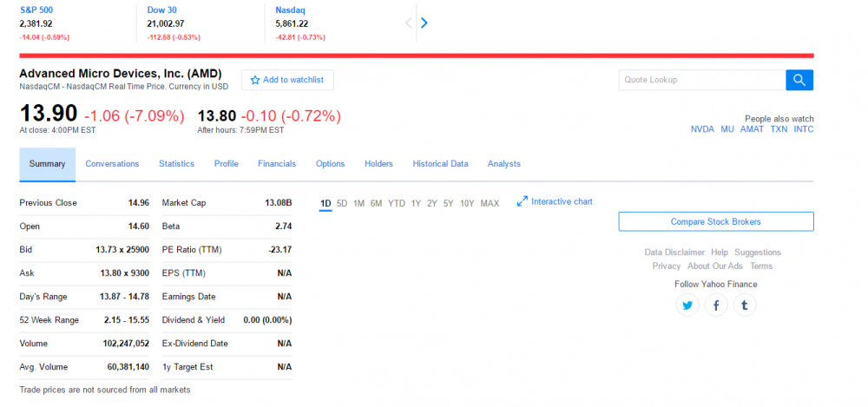This screenshot has width=868, height=407.
Task: Open the Dow 30 index link
Action: tap(162, 10)
